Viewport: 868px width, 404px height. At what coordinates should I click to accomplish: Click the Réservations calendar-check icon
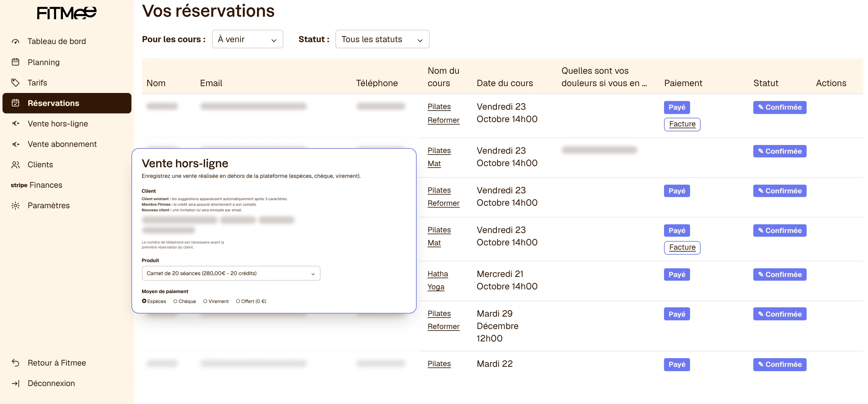(x=15, y=103)
